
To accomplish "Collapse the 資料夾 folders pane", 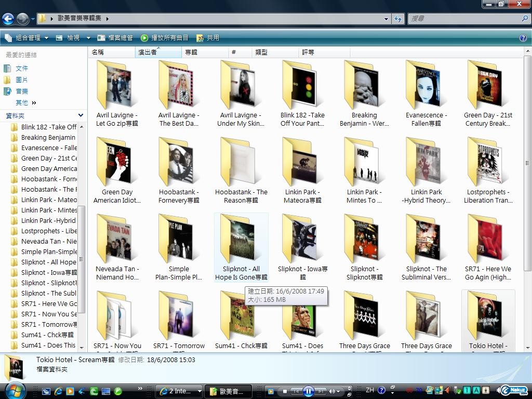I will [x=81, y=115].
